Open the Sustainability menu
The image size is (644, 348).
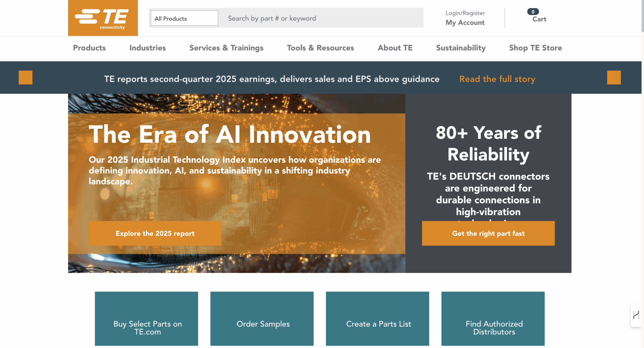(x=461, y=48)
